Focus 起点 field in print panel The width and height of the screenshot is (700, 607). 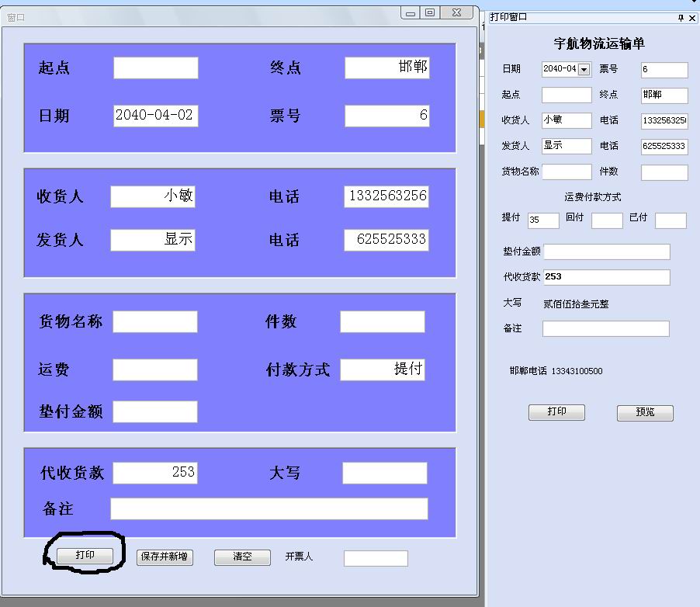pos(567,95)
